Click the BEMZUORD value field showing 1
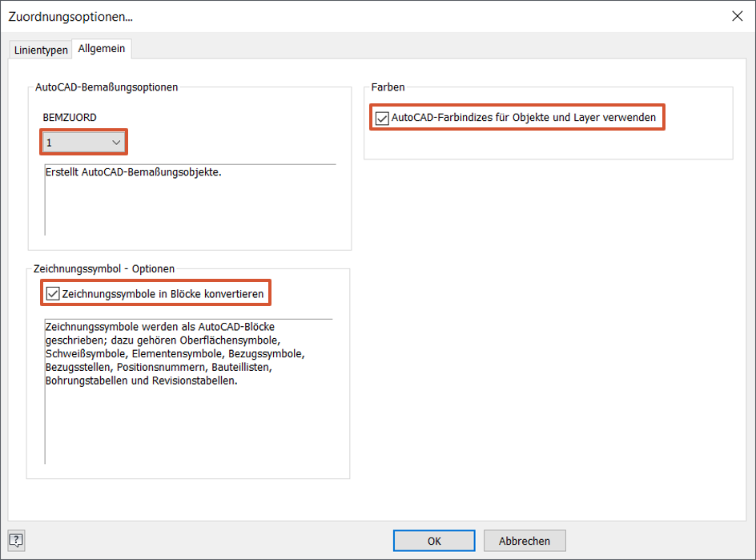Image resolution: width=756 pixels, height=560 pixels. click(74, 143)
